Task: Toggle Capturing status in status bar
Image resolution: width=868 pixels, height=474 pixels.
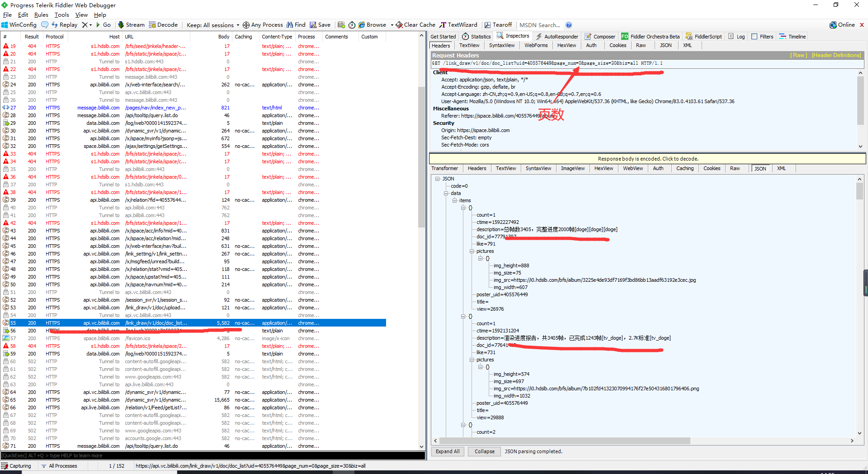Action: tap(16, 466)
